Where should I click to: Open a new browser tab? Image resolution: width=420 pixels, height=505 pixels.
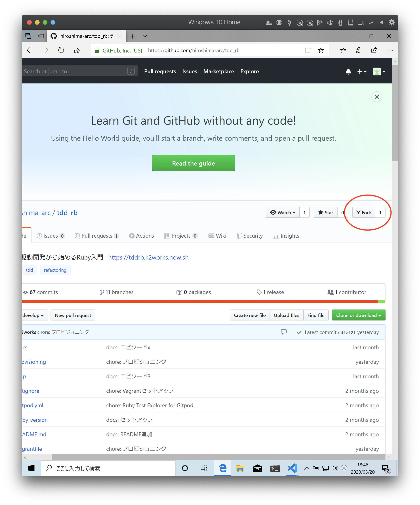pyautogui.click(x=133, y=36)
